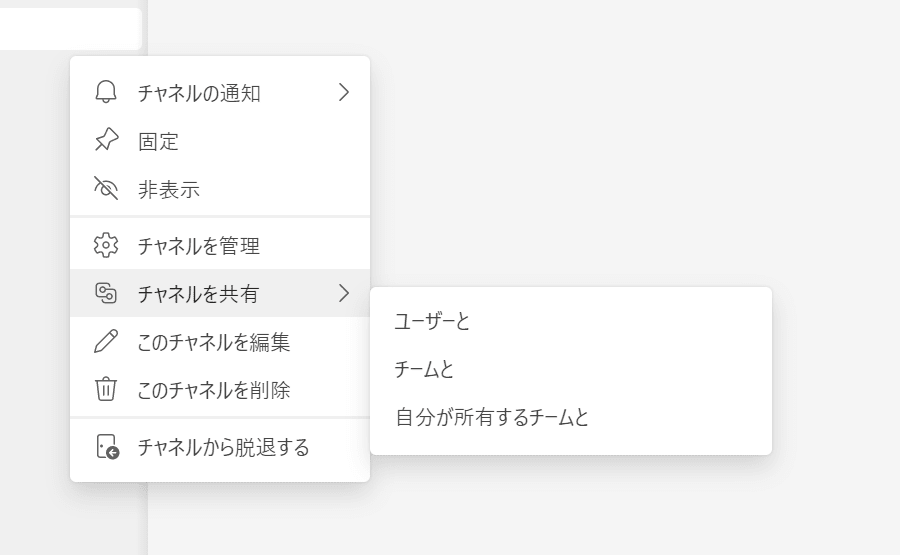
Task: Select このチャネルを削除 text label
Action: [214, 389]
